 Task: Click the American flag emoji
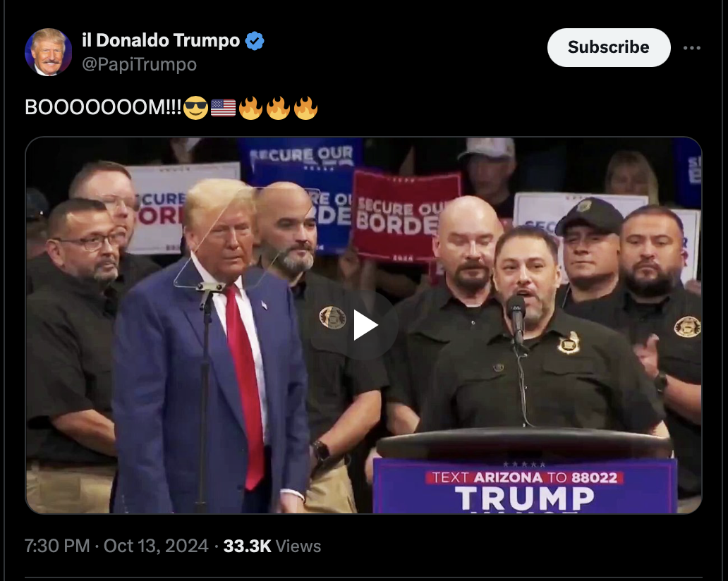pyautogui.click(x=224, y=108)
